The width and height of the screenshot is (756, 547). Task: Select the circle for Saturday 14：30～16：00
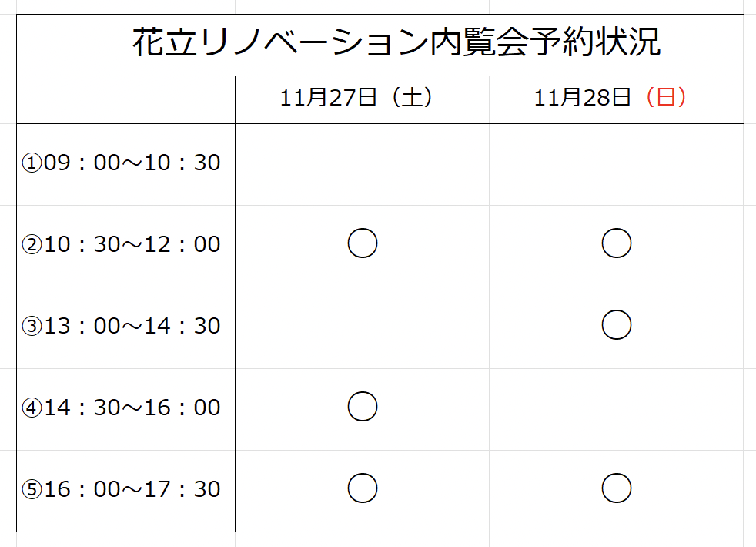(x=363, y=407)
